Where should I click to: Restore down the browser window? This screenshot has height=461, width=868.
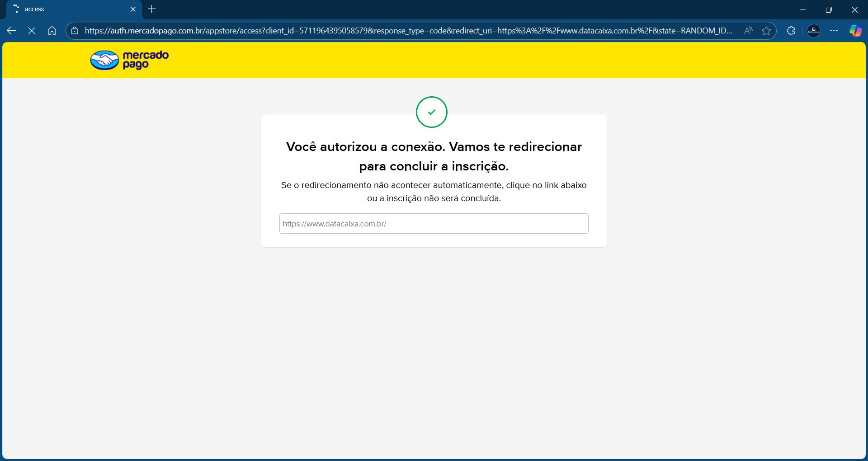click(829, 9)
